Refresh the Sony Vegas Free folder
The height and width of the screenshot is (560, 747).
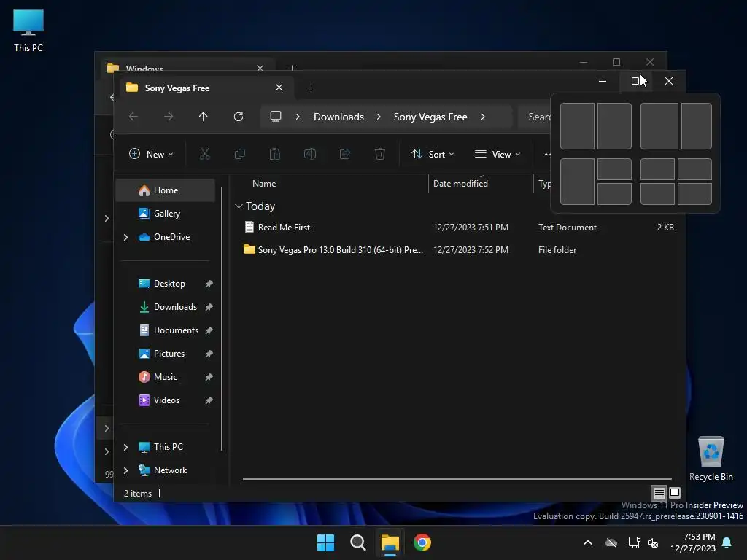pyautogui.click(x=239, y=117)
